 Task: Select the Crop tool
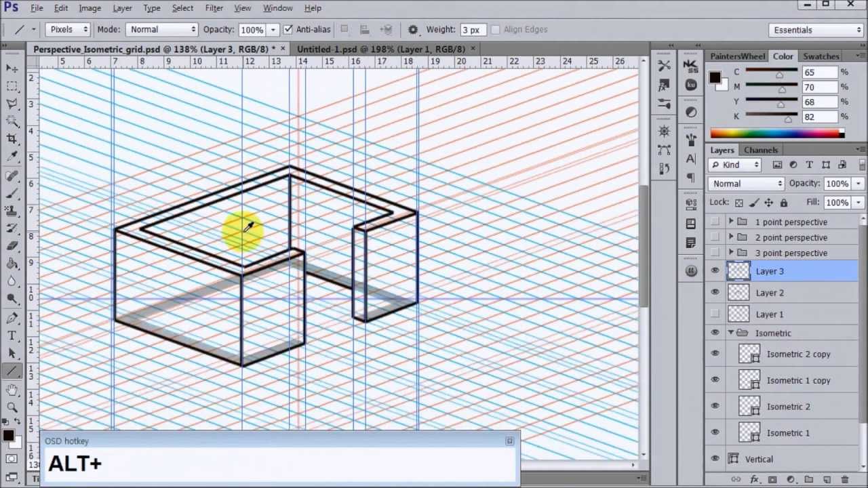click(12, 139)
